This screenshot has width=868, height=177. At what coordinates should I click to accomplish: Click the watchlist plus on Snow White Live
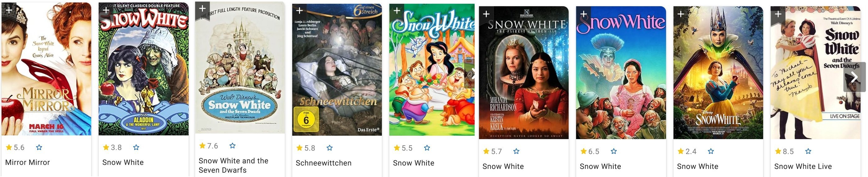(778, 14)
